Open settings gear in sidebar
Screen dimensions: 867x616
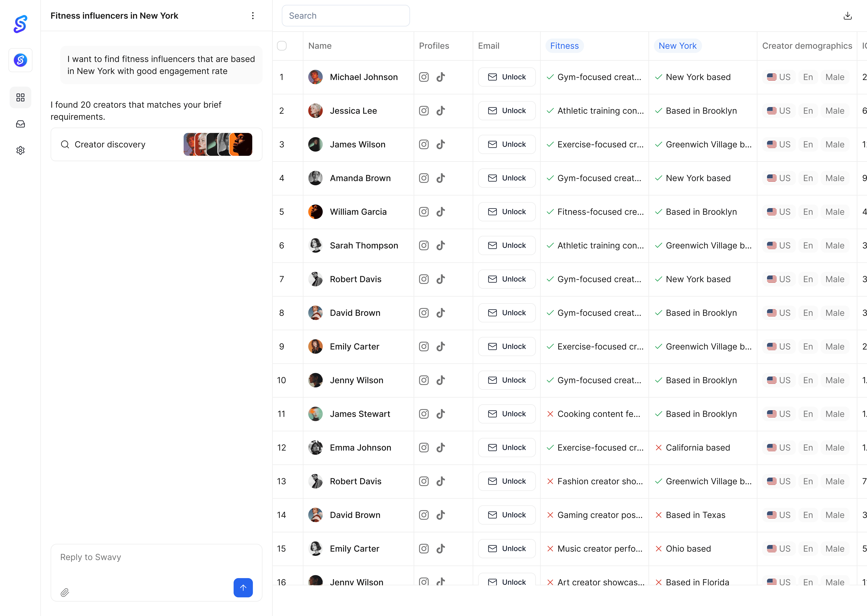20,151
